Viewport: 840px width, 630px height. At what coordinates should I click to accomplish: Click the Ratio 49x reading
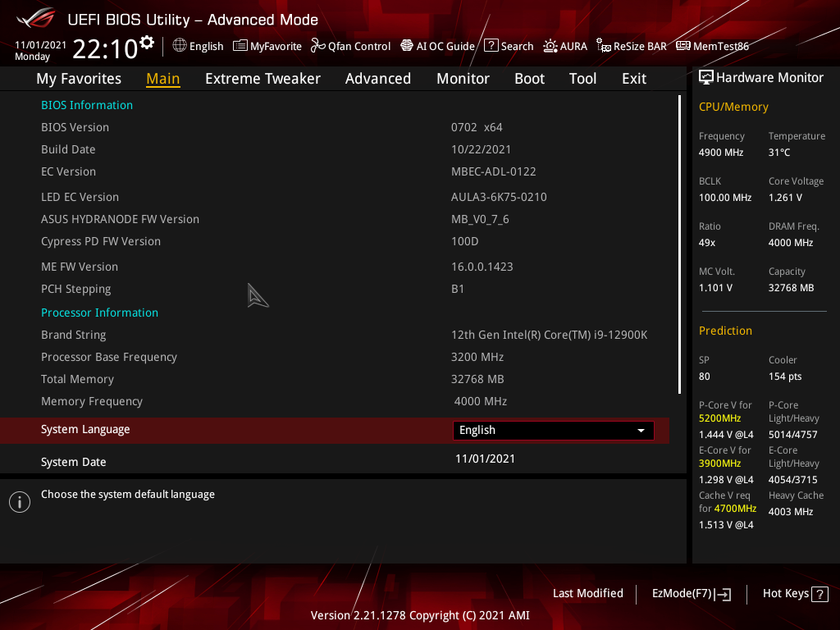(707, 243)
